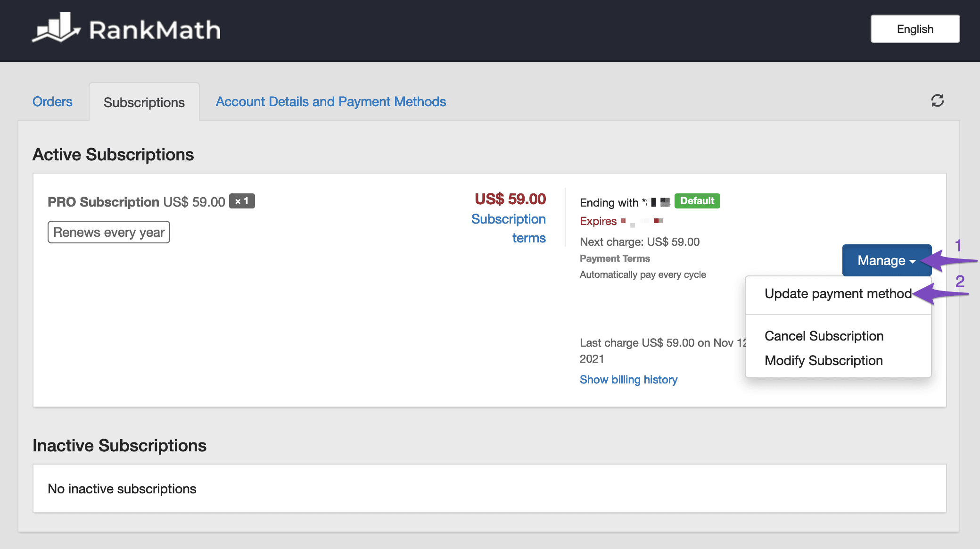Image resolution: width=980 pixels, height=549 pixels.
Task: Click the Payment Terms heading
Action: click(x=615, y=258)
